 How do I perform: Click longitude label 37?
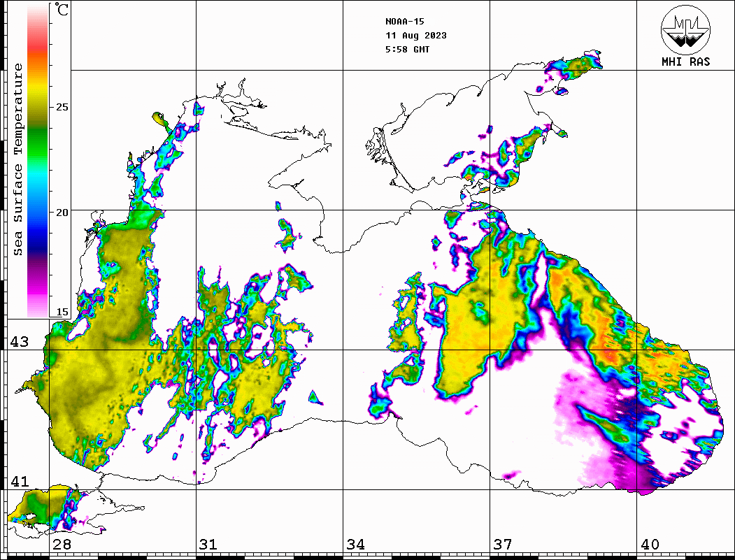coord(503,545)
